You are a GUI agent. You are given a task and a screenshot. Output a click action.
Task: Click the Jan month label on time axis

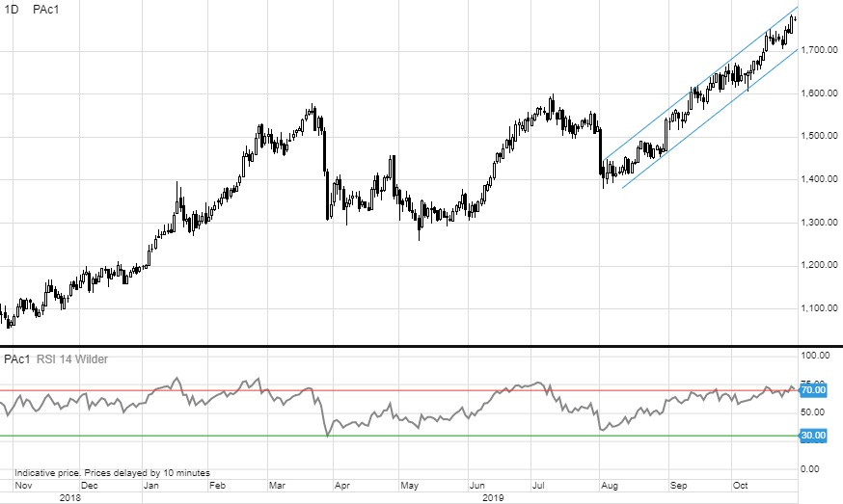(x=151, y=486)
